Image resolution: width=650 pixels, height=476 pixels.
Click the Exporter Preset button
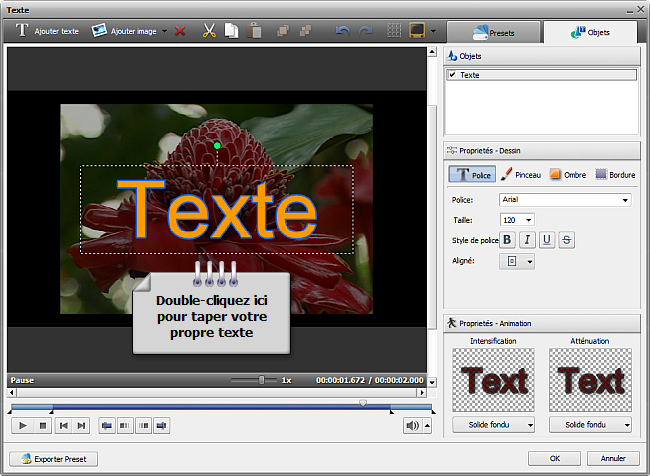(56, 458)
